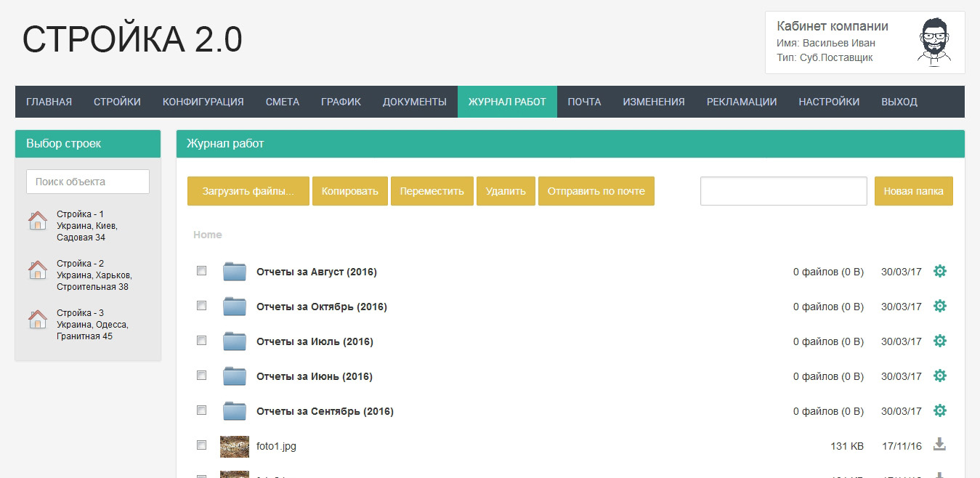
Task: Click the Новая папка button
Action: pos(913,191)
